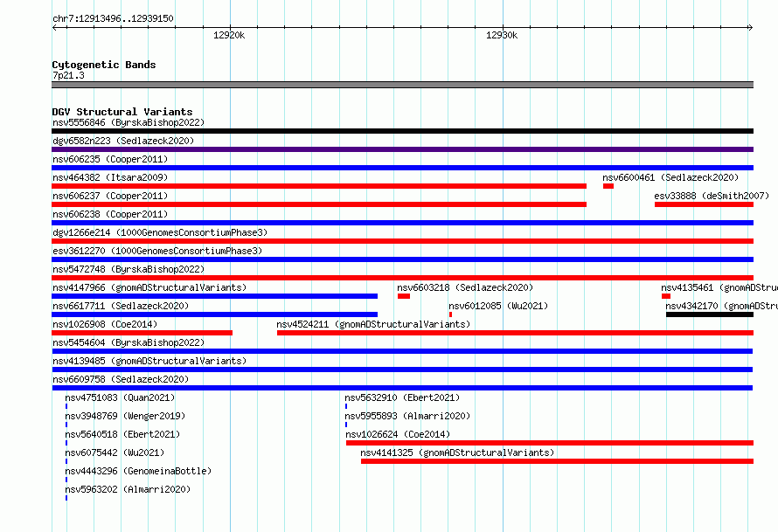Click the esv33888 (deSmith2007) red bar
This screenshot has width=778, height=532.
(x=704, y=204)
